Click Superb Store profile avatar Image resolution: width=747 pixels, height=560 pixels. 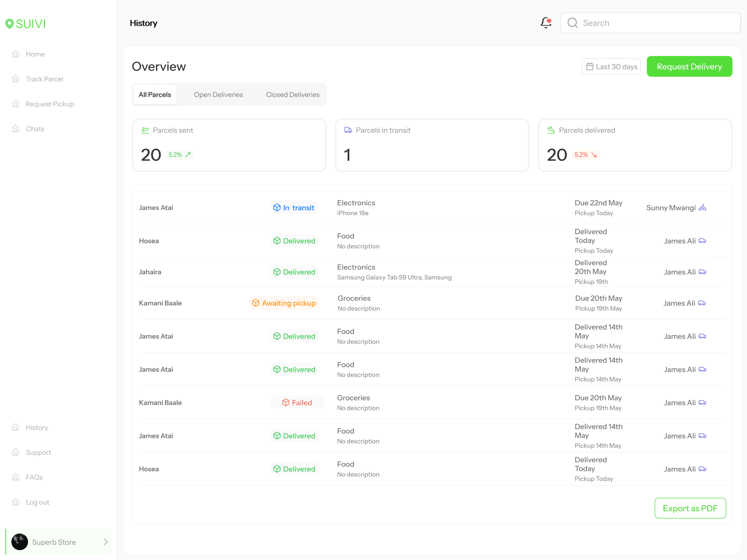tap(20, 542)
